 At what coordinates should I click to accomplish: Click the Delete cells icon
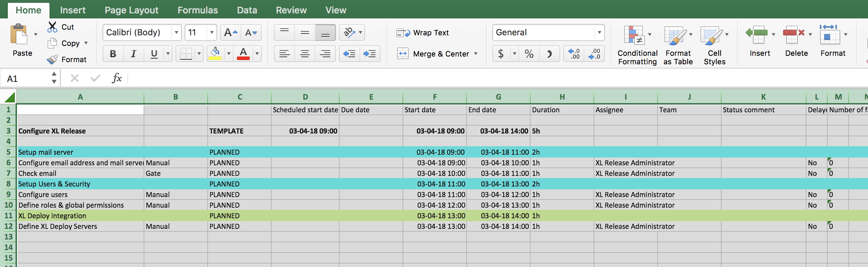pos(794,35)
